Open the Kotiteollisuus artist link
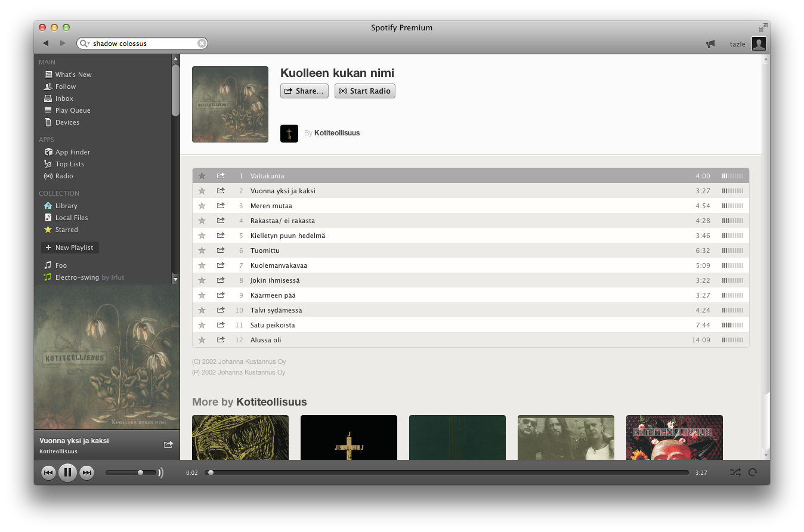Image resolution: width=804 pixels, height=532 pixels. pos(337,133)
